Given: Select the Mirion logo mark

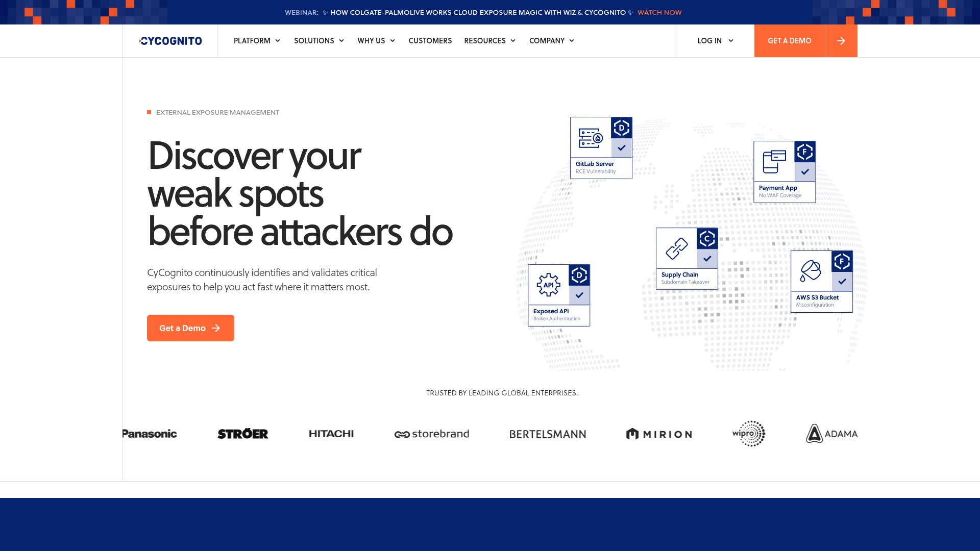Looking at the screenshot, I should coord(632,433).
